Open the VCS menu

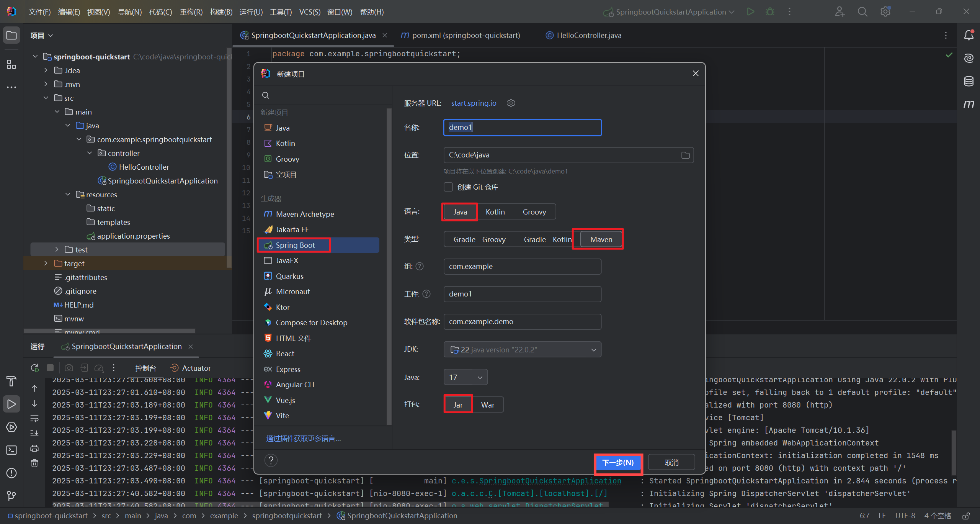(309, 12)
